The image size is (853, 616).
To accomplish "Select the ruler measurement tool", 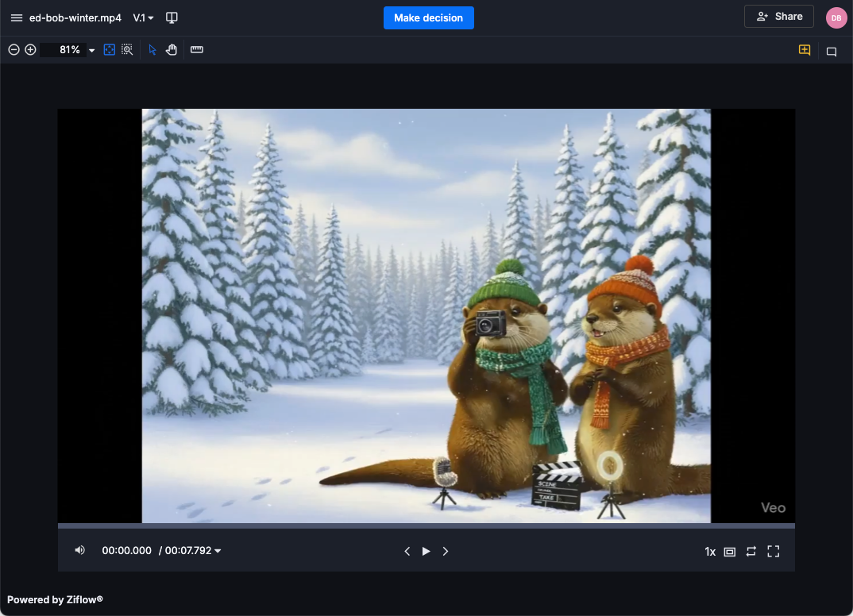I will [195, 49].
